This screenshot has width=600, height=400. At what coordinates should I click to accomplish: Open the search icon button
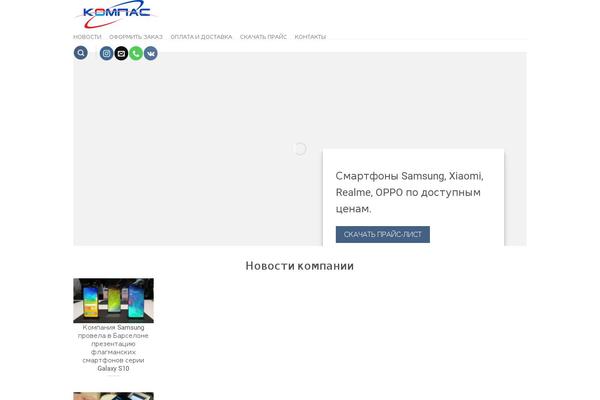[81, 53]
